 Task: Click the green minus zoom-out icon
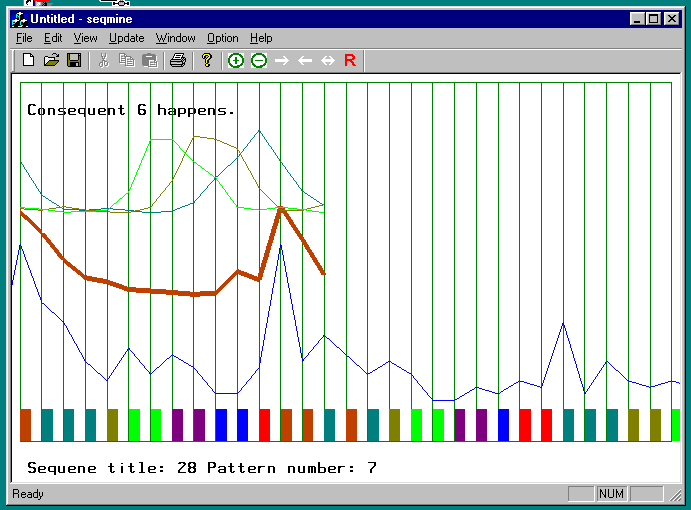(x=259, y=60)
